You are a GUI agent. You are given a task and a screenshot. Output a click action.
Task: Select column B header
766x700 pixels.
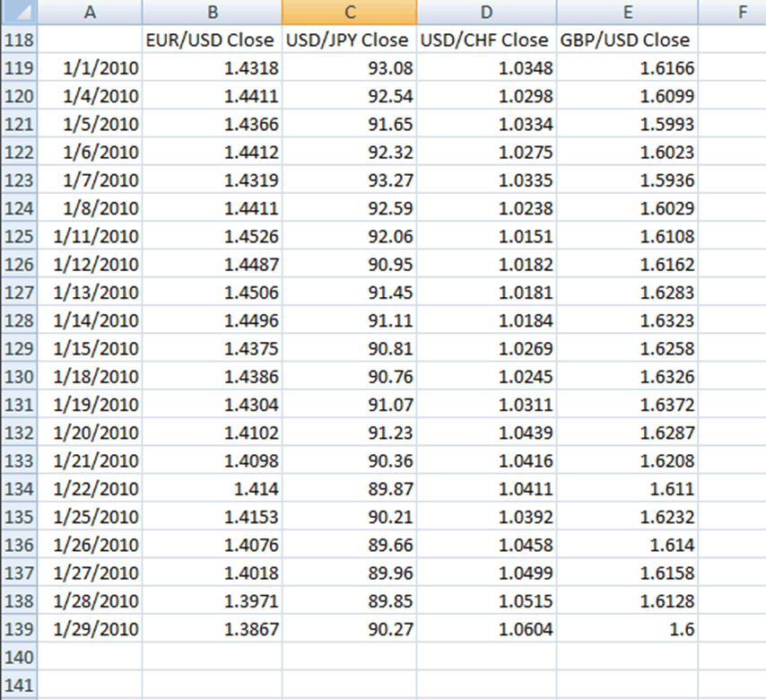[x=212, y=13]
